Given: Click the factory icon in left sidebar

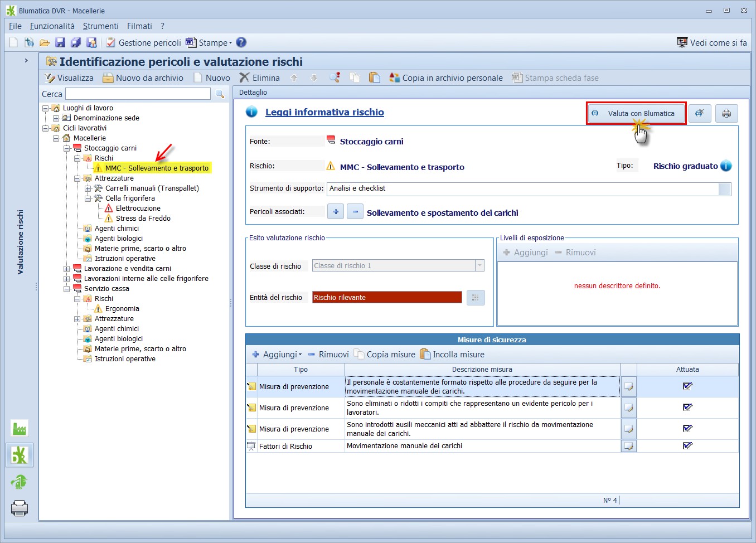Looking at the screenshot, I should tap(19, 428).
